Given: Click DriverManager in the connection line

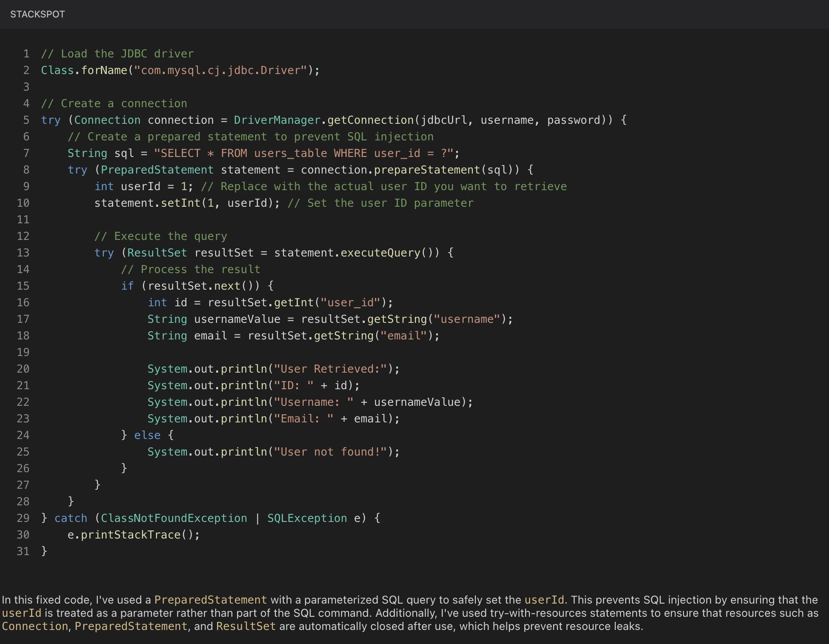Looking at the screenshot, I should click(x=277, y=120).
